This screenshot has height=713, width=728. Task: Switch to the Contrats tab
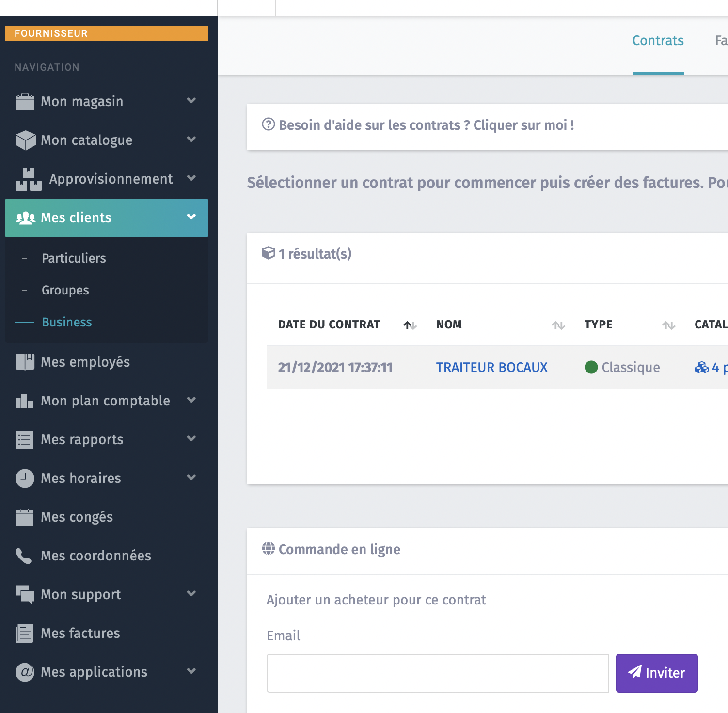(658, 41)
